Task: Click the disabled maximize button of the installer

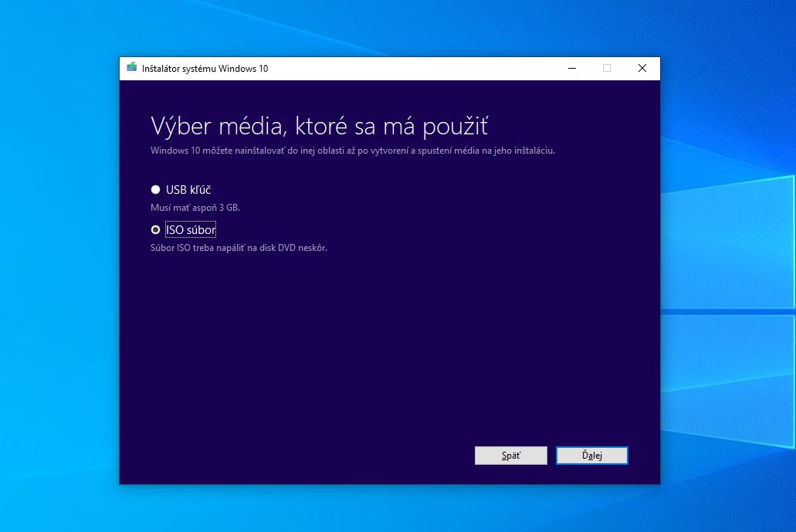Action: pos(607,68)
